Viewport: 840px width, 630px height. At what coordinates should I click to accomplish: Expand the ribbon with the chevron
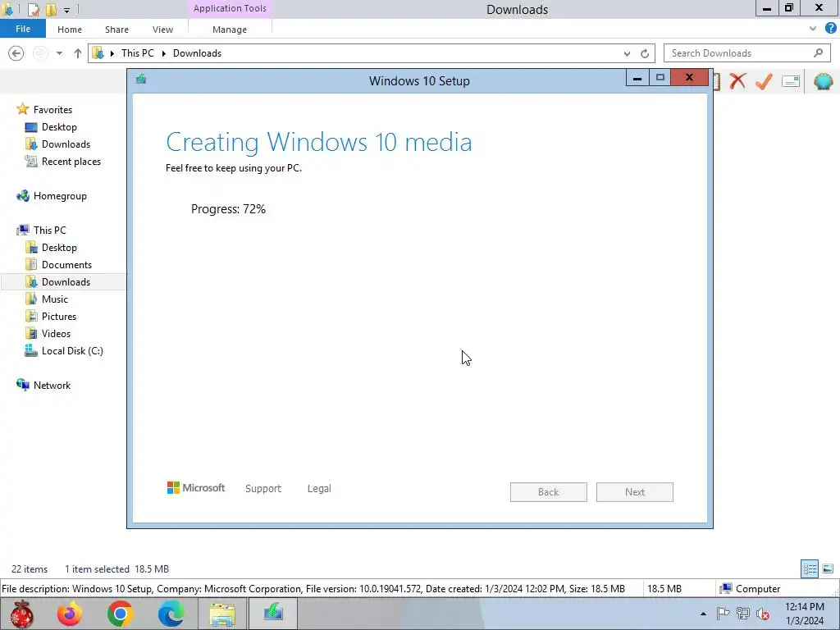tap(813, 29)
